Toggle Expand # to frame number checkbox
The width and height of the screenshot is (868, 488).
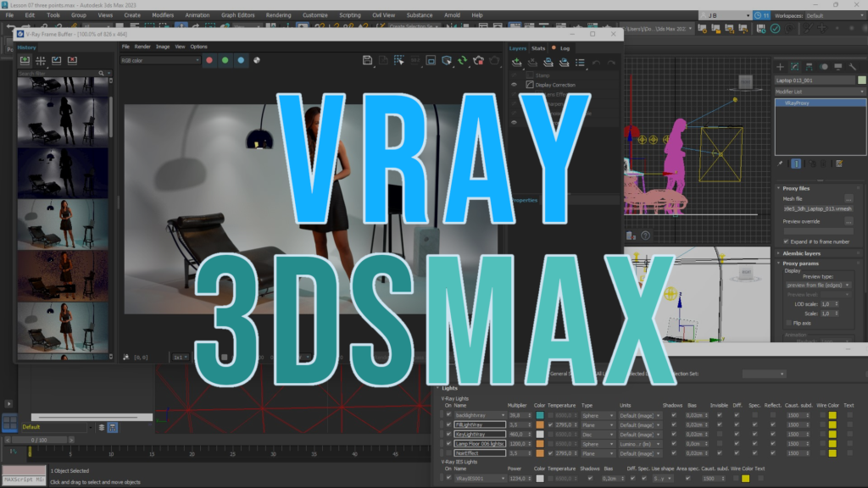coord(786,241)
